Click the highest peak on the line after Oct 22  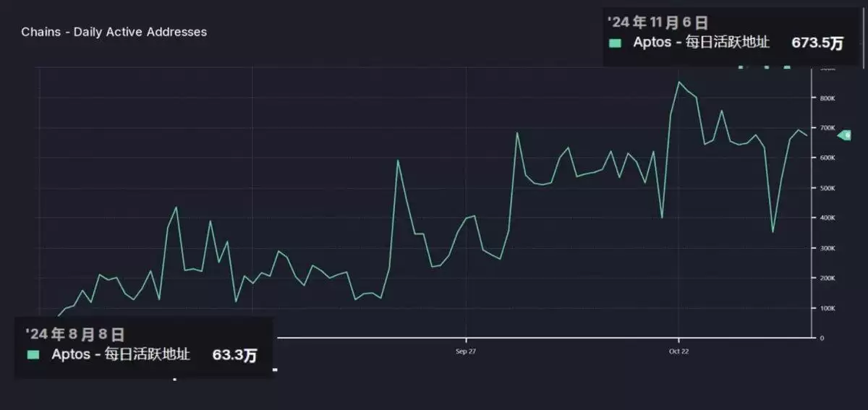(x=678, y=82)
